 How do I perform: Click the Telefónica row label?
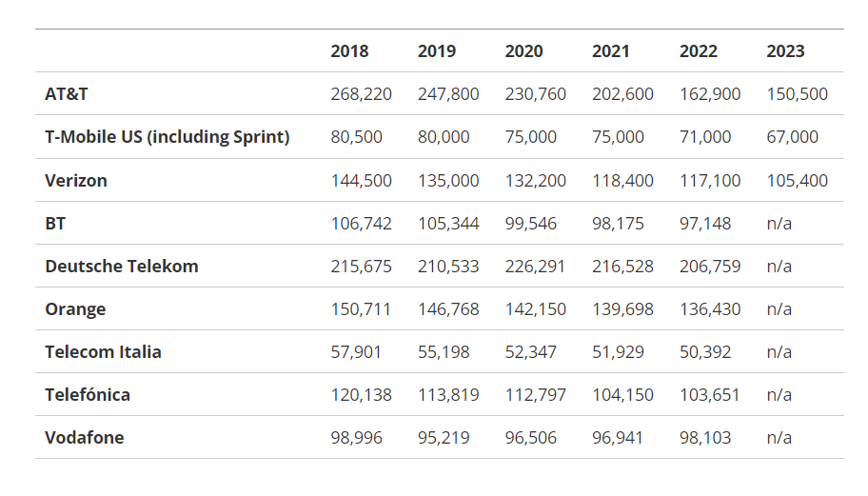pyautogui.click(x=88, y=395)
